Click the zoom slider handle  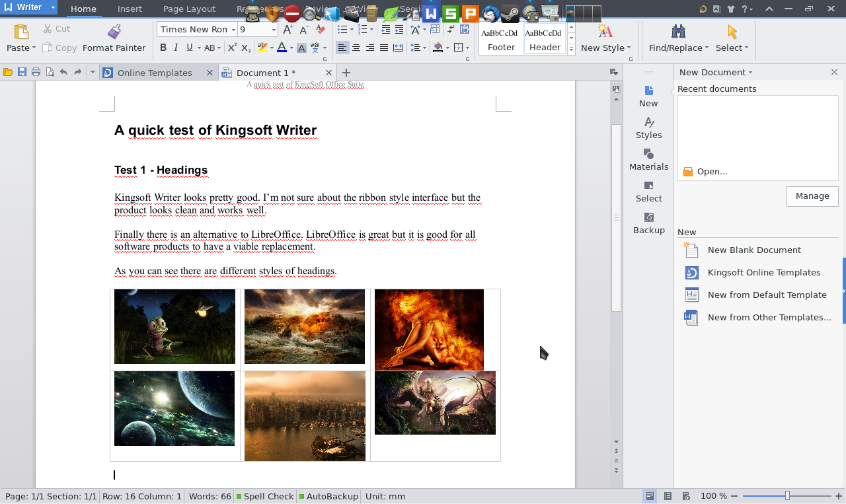pos(787,496)
